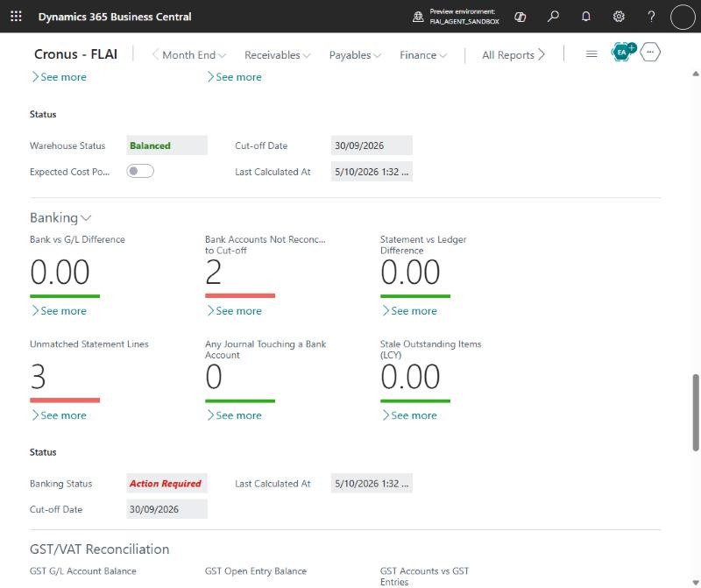Click the Warehouse Status Balanced field

pos(166,145)
